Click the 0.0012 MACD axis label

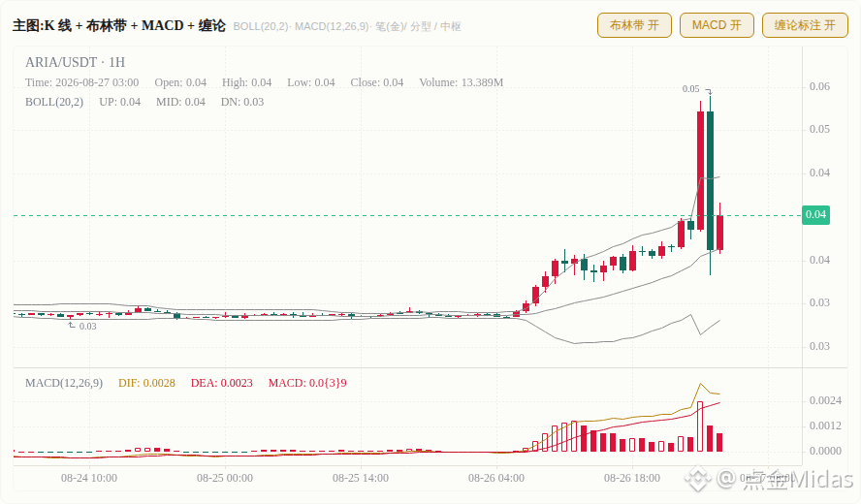[825, 426]
